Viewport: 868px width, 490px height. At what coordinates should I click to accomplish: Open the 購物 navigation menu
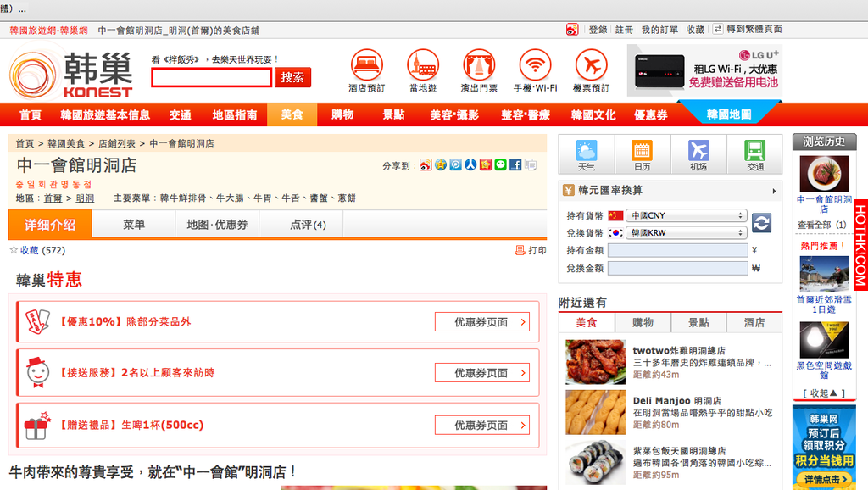(342, 114)
